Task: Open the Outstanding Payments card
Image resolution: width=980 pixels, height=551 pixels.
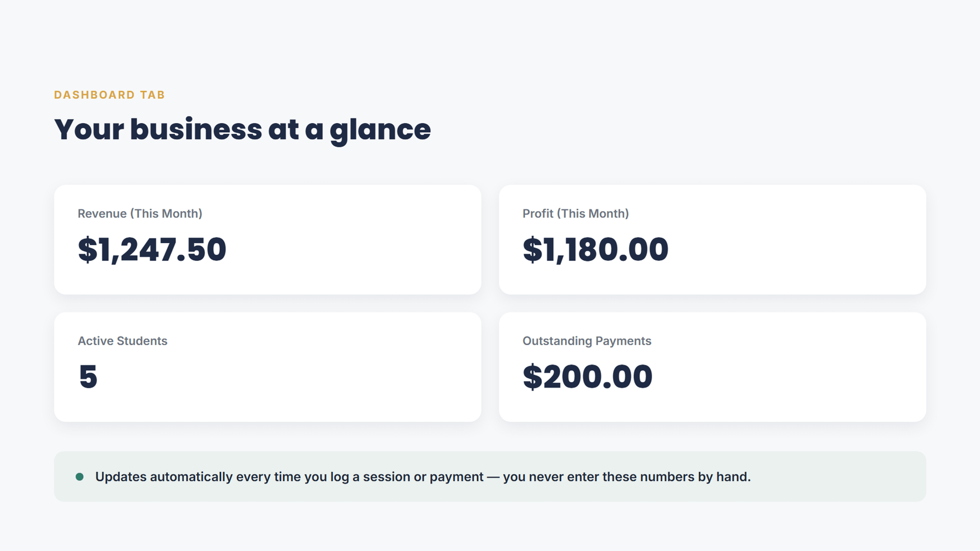Action: click(x=712, y=367)
